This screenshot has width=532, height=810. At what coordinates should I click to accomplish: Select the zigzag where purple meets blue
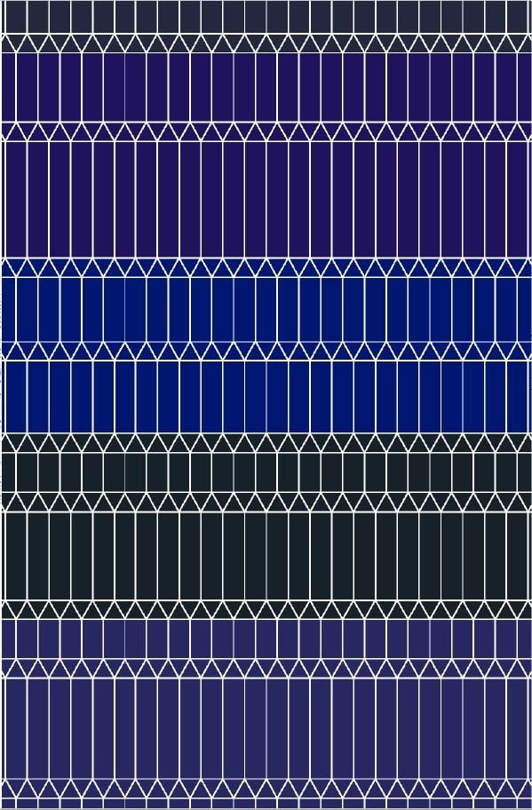coord(266,267)
